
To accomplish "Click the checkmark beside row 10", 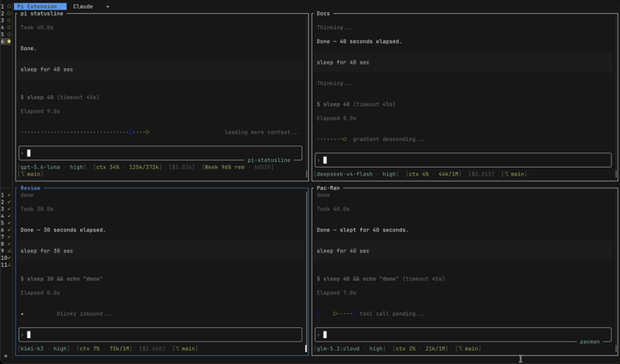I will click(9, 257).
